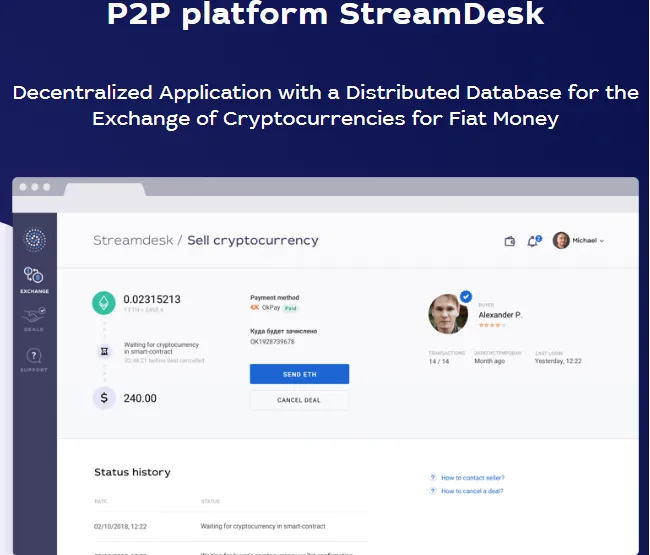Open the Exchange section in sidebar

click(34, 281)
